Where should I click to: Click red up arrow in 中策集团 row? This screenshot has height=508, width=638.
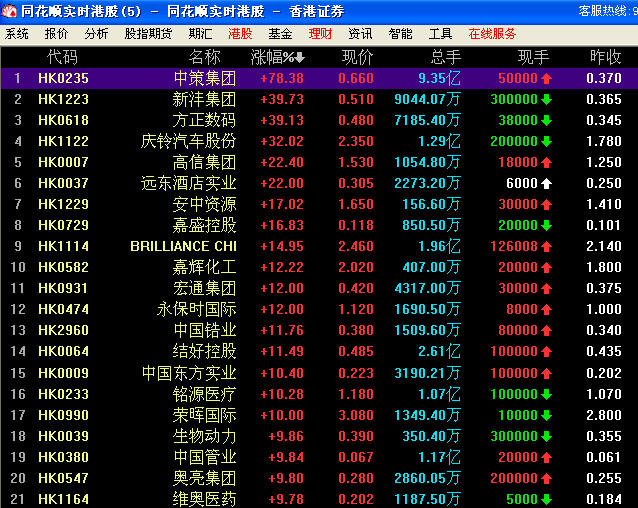(546, 78)
